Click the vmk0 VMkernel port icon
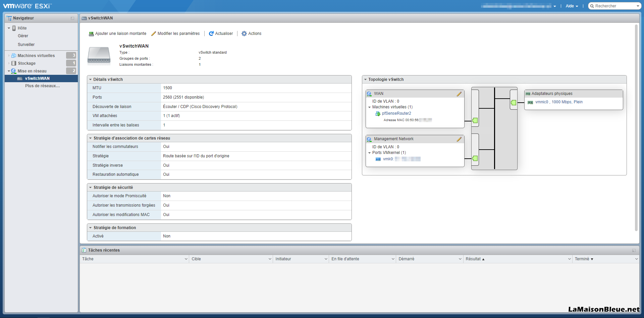Image resolution: width=644 pixels, height=318 pixels. point(378,159)
